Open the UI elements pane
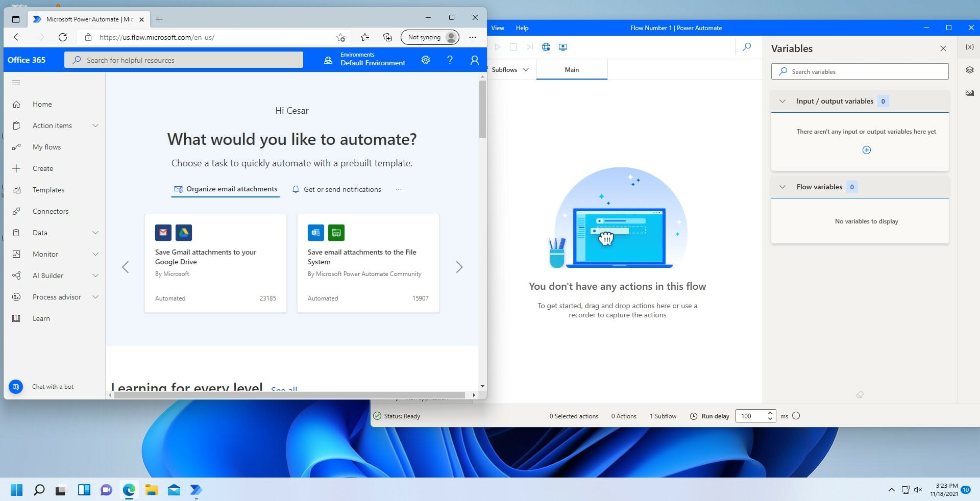This screenshot has width=980, height=501. [969, 70]
